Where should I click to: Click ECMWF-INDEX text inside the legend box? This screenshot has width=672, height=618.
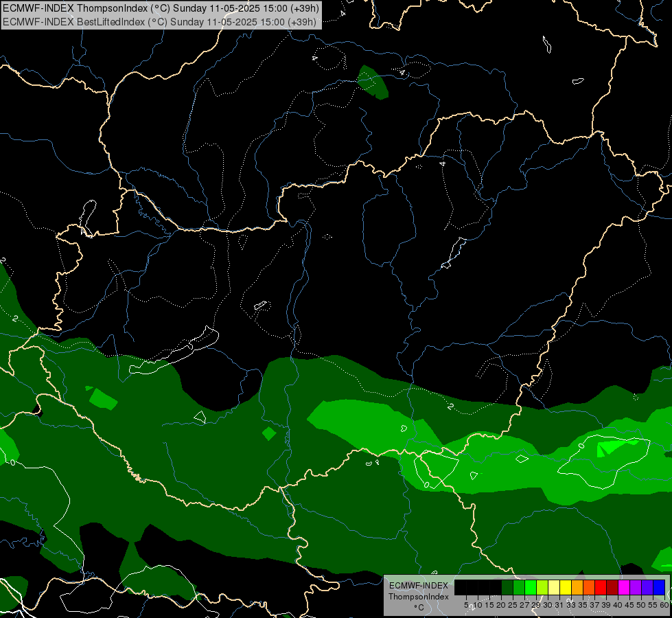[419, 586]
